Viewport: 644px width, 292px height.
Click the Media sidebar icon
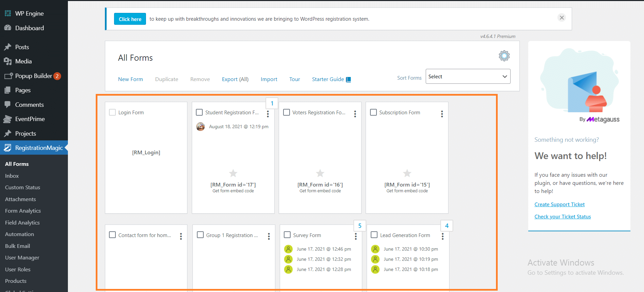[7, 61]
